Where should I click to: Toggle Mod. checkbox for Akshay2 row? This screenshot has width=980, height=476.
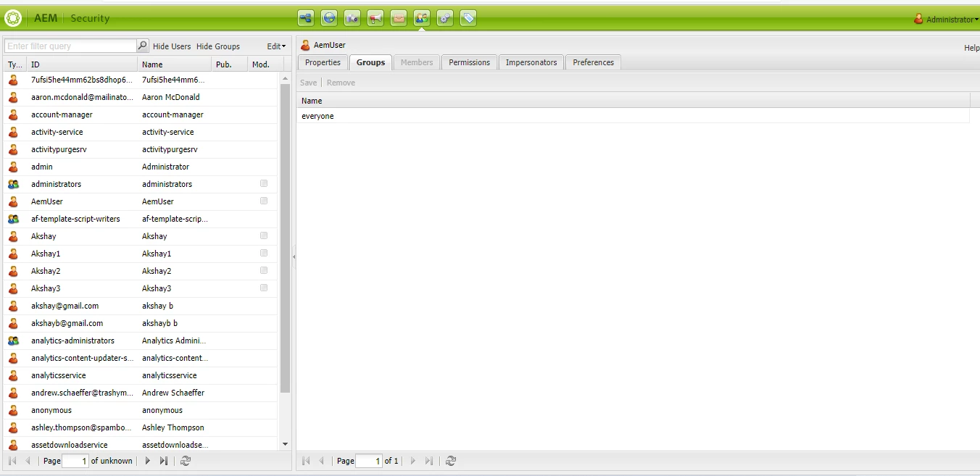coord(264,270)
